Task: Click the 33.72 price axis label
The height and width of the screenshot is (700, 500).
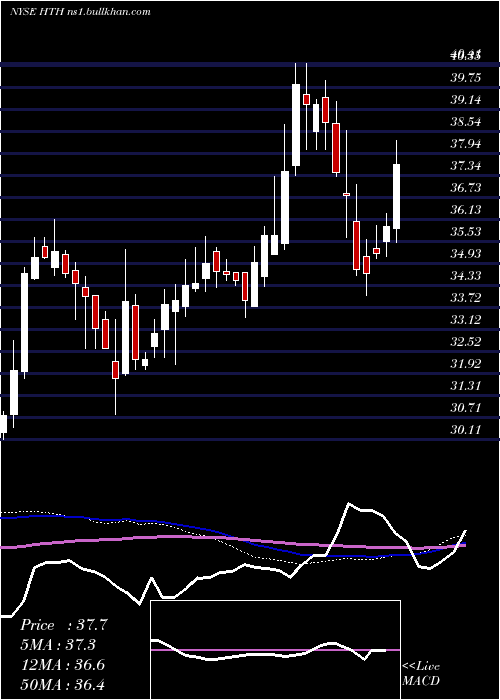Action: (x=466, y=297)
